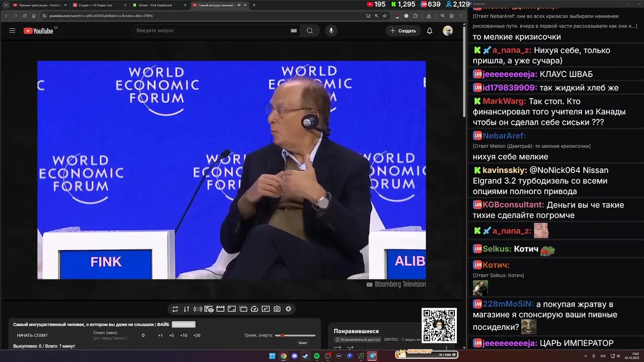Open the Windows Start menu
The height and width of the screenshot is (362, 644).
click(x=272, y=356)
